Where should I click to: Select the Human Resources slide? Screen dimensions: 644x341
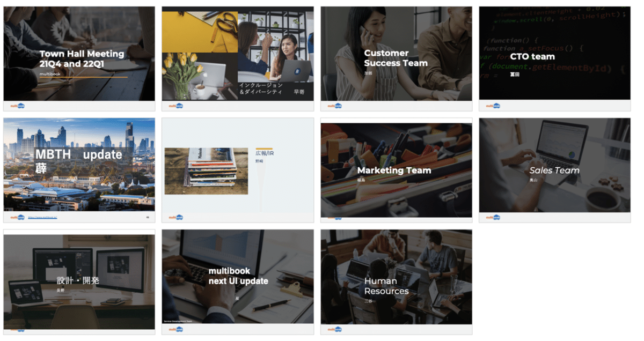(397, 277)
